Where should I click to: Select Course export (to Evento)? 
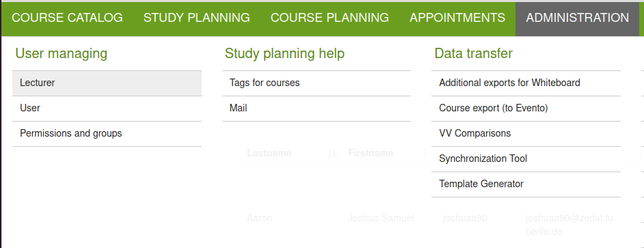click(526, 109)
